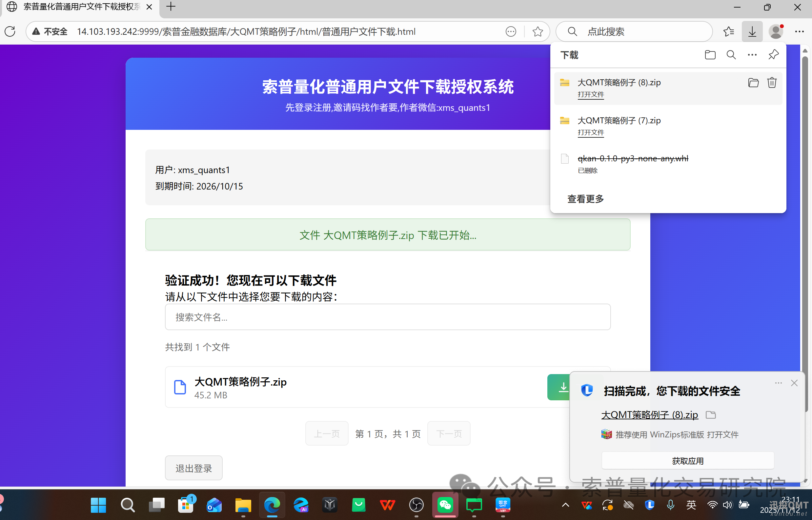Switch to the 索普量化普通用户文件下载 tab
Image resolution: width=812 pixels, height=520 pixels.
[81, 7]
